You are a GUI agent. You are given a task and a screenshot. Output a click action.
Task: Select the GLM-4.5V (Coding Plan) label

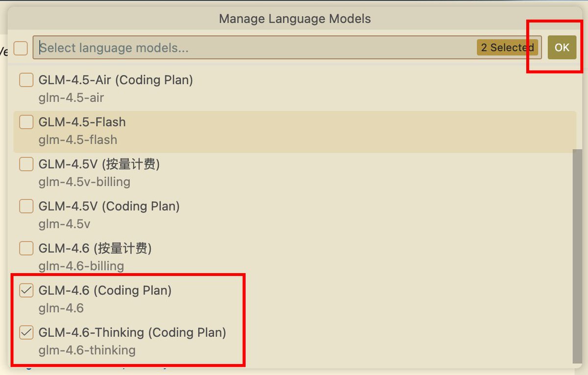pos(109,206)
